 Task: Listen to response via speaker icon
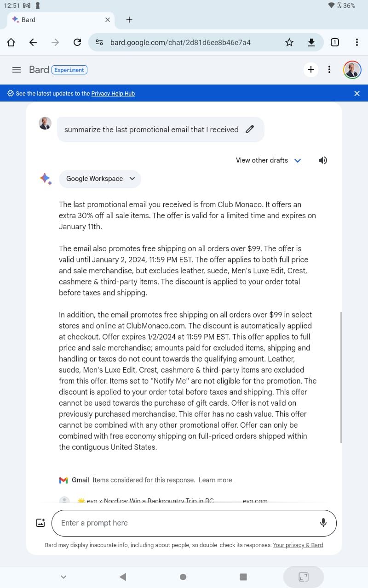tap(323, 160)
